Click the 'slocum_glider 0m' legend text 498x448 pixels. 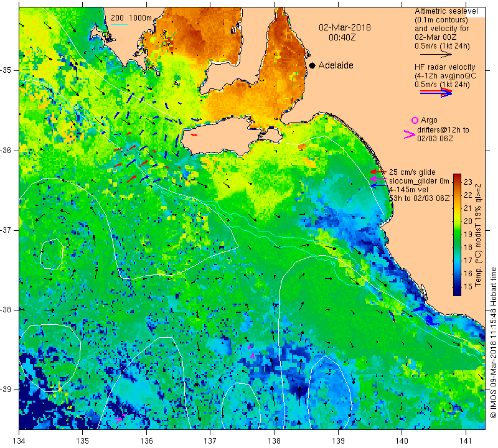[x=419, y=181]
